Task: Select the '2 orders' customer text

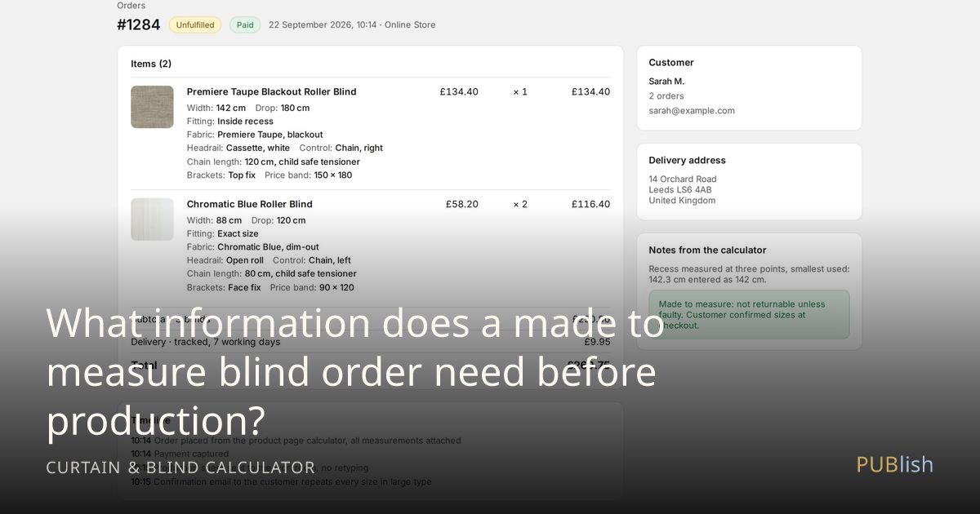Action: [x=666, y=95]
